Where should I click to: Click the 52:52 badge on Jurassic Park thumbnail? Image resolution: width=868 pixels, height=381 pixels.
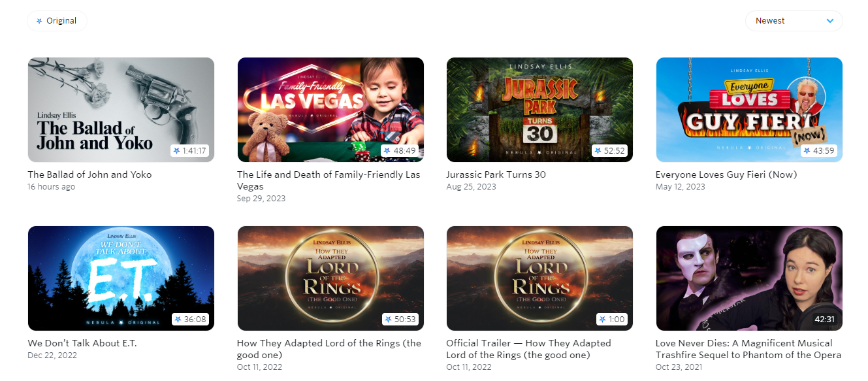point(609,151)
